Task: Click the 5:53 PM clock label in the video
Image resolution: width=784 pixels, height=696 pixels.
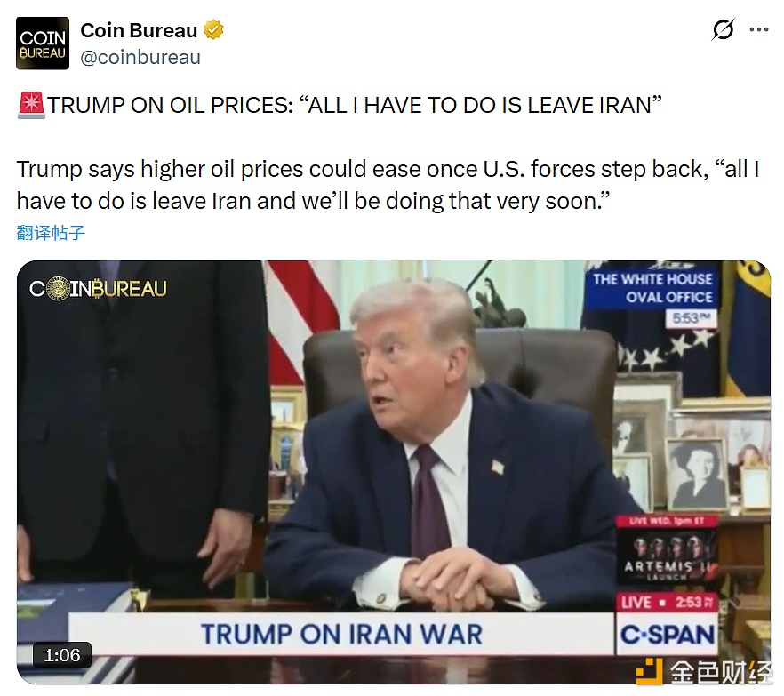Action: point(691,318)
